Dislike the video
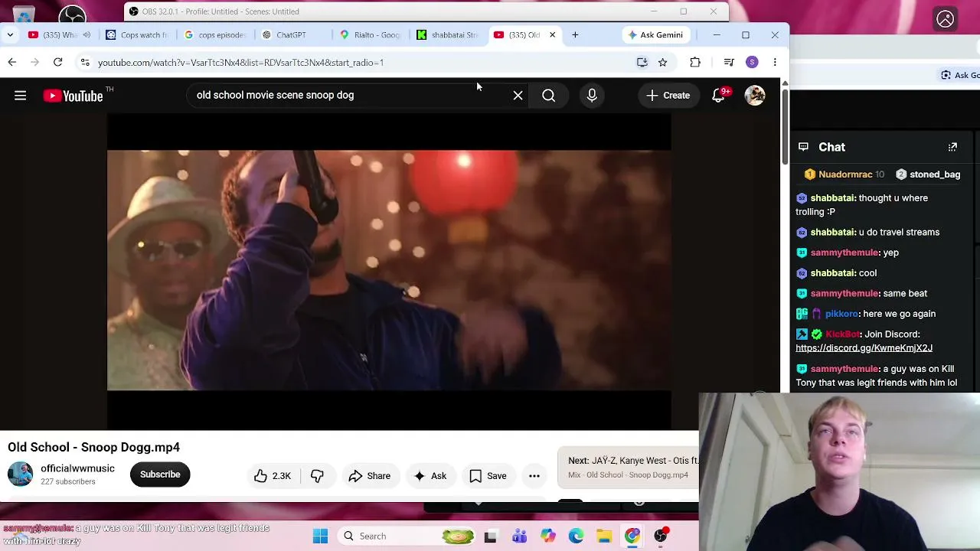Image resolution: width=980 pixels, height=551 pixels. point(317,476)
